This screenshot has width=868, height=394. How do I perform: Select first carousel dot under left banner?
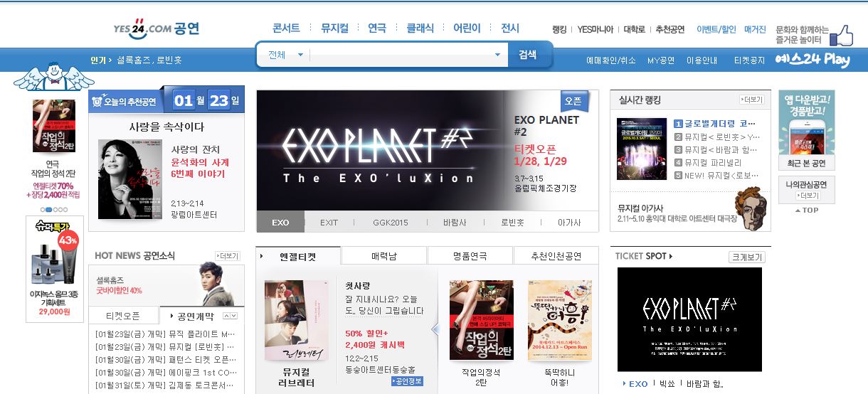(x=44, y=210)
